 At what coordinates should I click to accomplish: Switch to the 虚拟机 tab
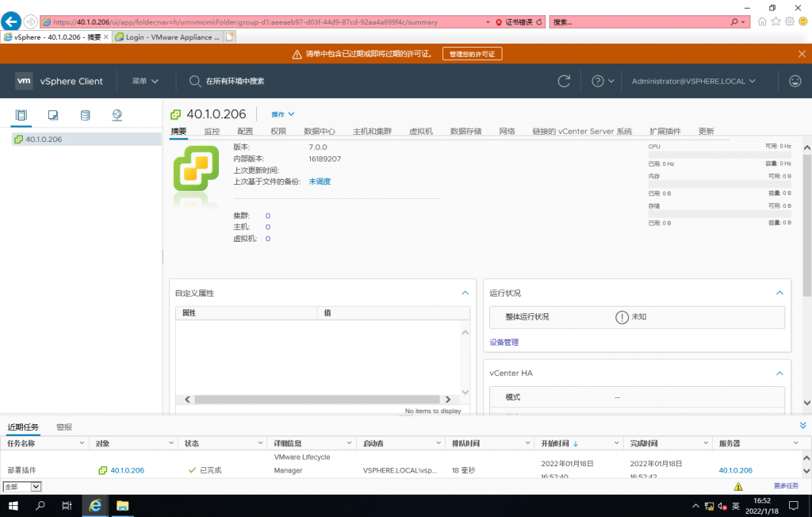(420, 131)
